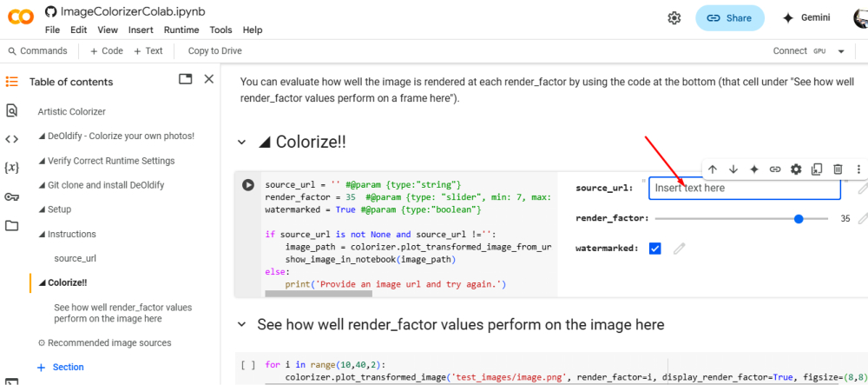Screen dimensions: 868x385
Task: Open the Variables panel icon
Action: click(12, 168)
